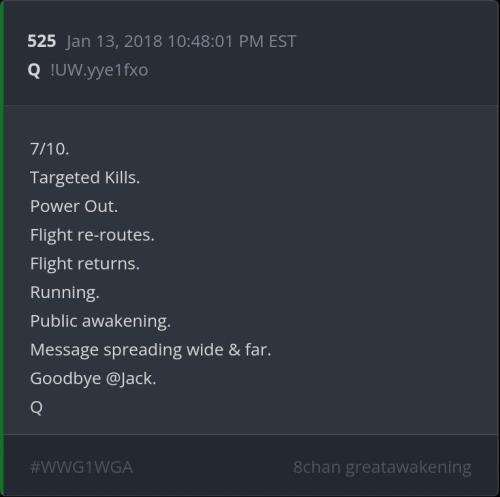
Task: Open the 8chan greatawakening source link
Action: click(382, 468)
